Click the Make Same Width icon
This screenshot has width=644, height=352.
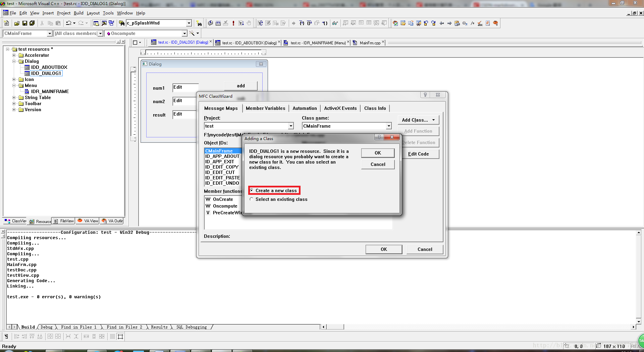[x=86, y=336]
